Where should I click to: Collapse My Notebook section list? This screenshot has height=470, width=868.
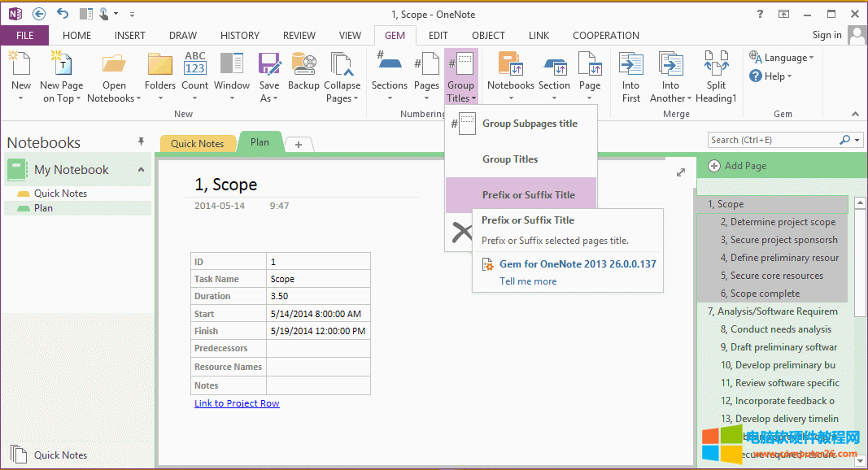point(141,170)
